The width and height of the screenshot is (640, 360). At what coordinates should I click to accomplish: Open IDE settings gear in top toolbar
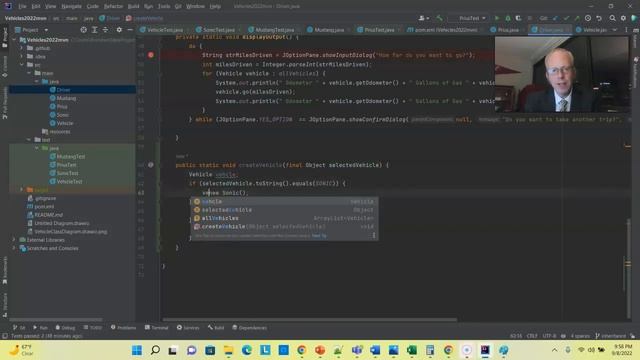[623, 18]
